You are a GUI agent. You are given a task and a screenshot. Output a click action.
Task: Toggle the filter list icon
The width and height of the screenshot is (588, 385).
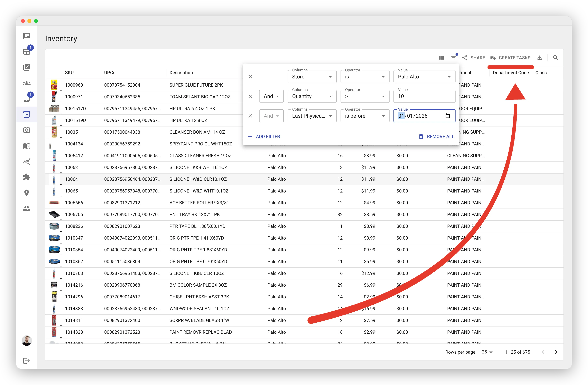(454, 58)
